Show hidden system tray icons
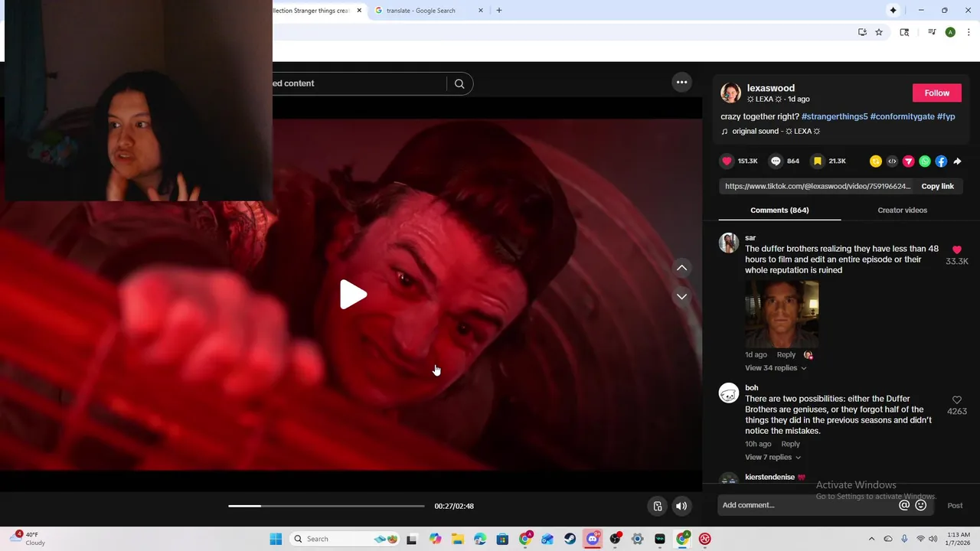 (x=871, y=539)
